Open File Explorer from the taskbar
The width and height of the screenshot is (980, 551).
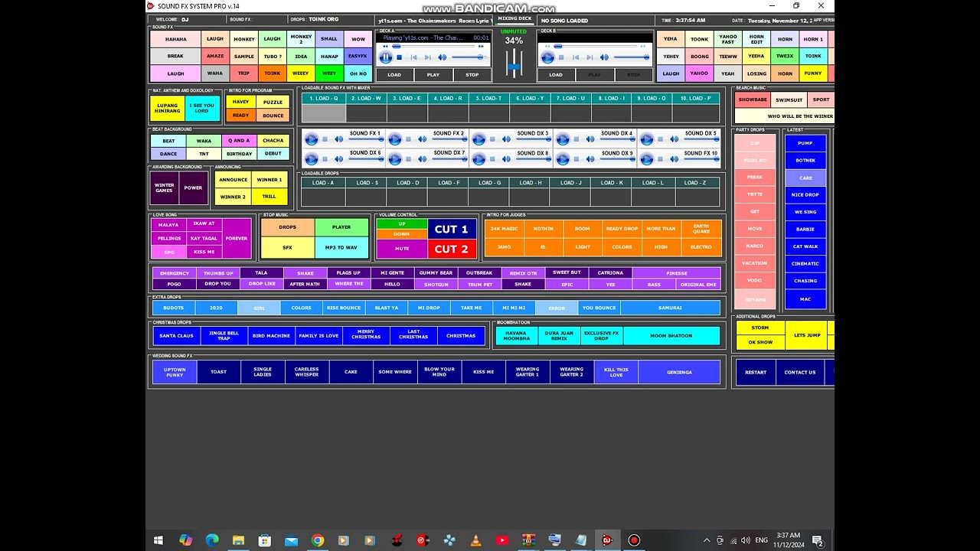pyautogui.click(x=238, y=540)
